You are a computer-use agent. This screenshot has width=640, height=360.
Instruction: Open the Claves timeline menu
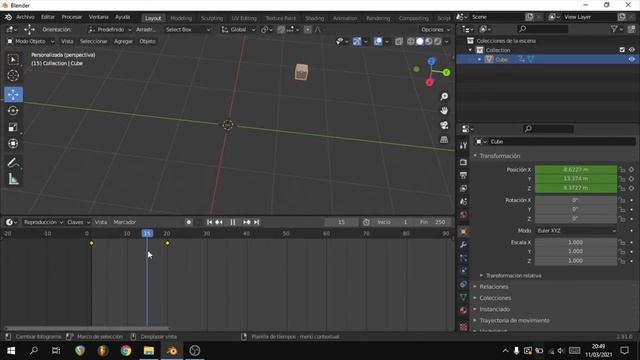[78, 222]
